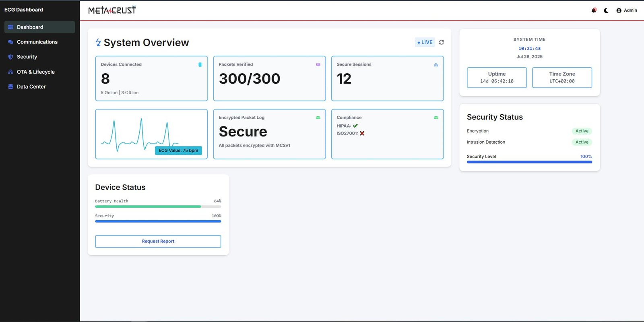Select the Time Zone box
The image size is (644, 322).
click(562, 77)
